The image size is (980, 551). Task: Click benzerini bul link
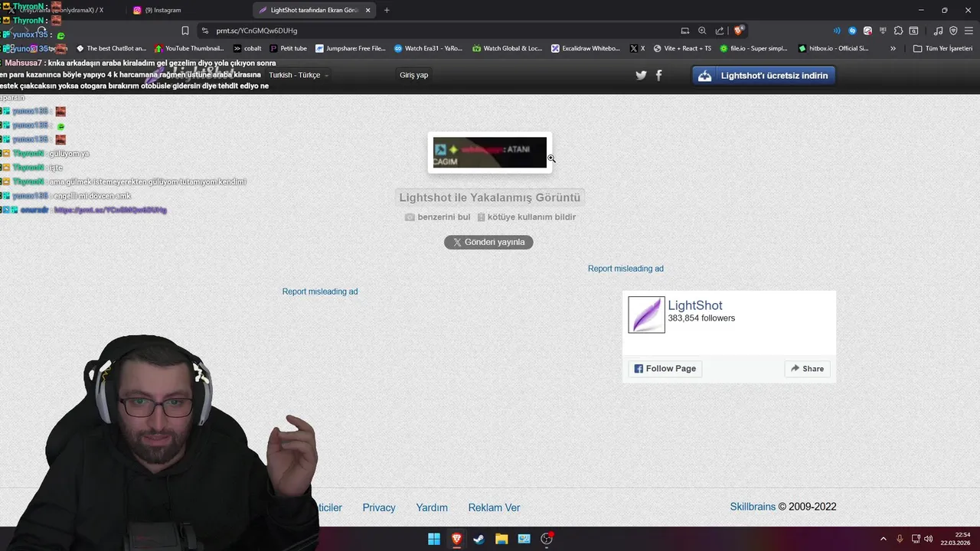click(437, 217)
